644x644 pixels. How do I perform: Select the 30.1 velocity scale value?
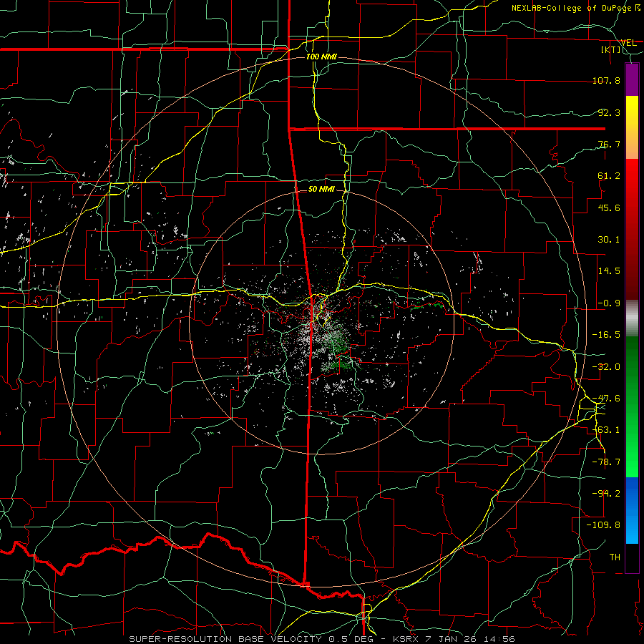coord(609,240)
